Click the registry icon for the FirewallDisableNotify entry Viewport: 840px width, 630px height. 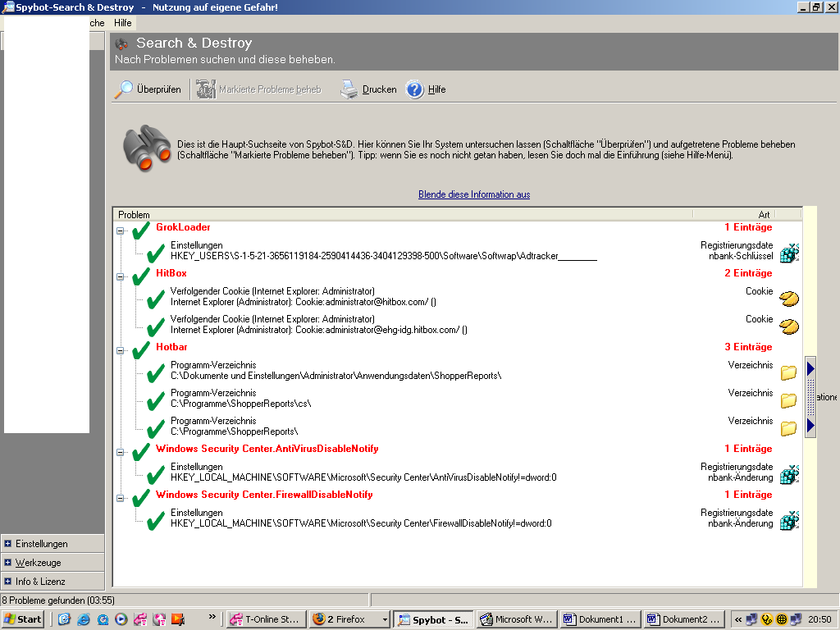click(789, 520)
